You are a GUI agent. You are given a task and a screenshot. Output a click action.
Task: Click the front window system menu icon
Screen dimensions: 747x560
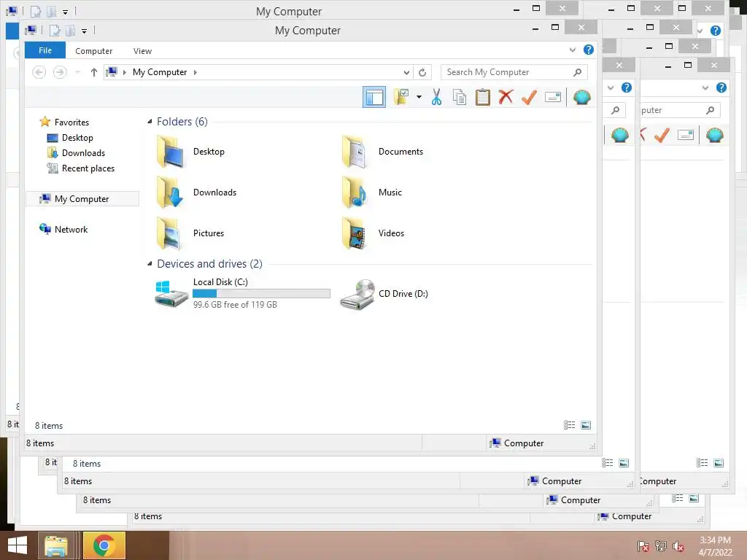31,31
